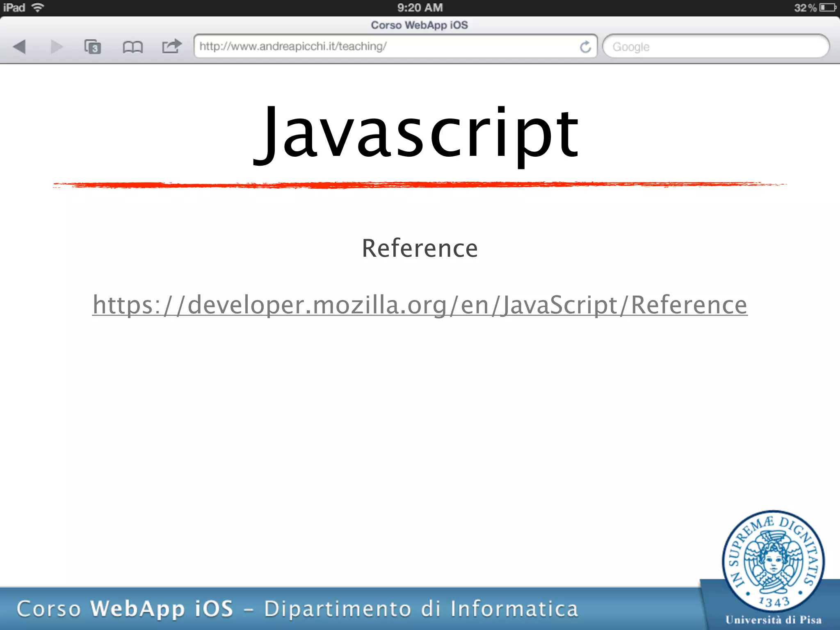Open the tabs/pages switcher showing 3
840x630 pixels.
pyautogui.click(x=93, y=47)
